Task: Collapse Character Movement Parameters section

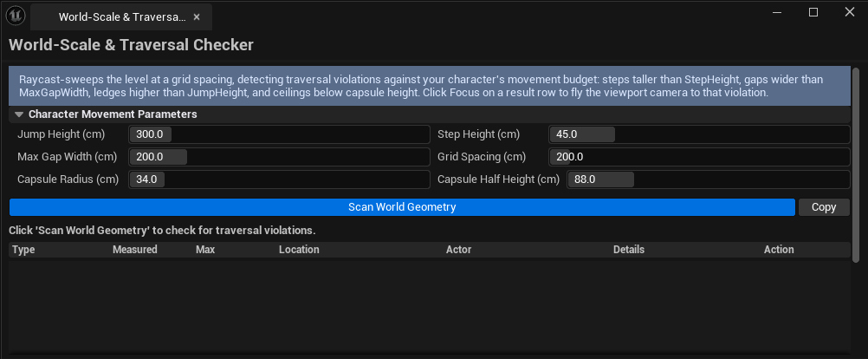Action: point(19,114)
